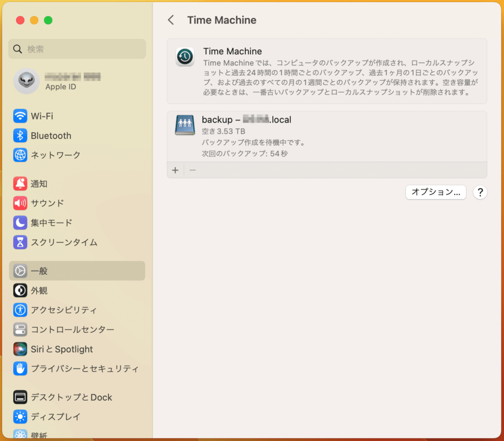Select the デスクトップと Dock label
This screenshot has height=441, width=504.
(x=71, y=397)
